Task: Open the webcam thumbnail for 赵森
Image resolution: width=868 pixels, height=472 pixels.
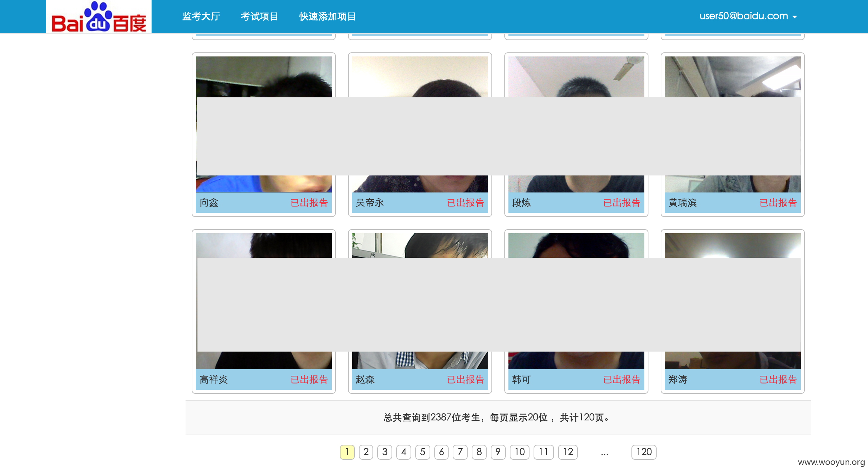Action: point(420,301)
